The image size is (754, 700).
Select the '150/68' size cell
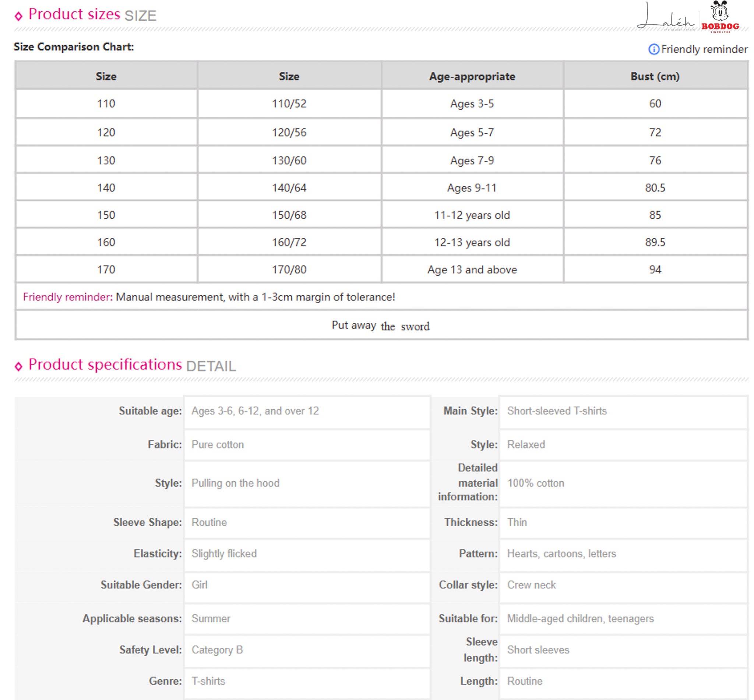[x=289, y=215]
